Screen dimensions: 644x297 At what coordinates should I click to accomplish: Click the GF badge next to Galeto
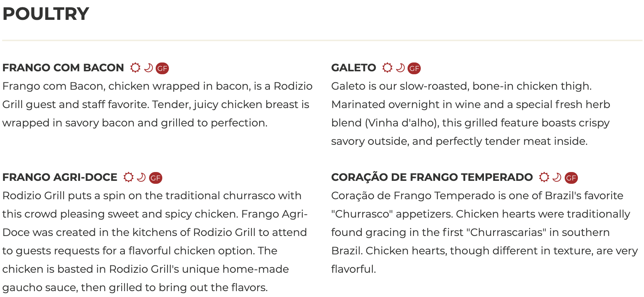pos(414,68)
